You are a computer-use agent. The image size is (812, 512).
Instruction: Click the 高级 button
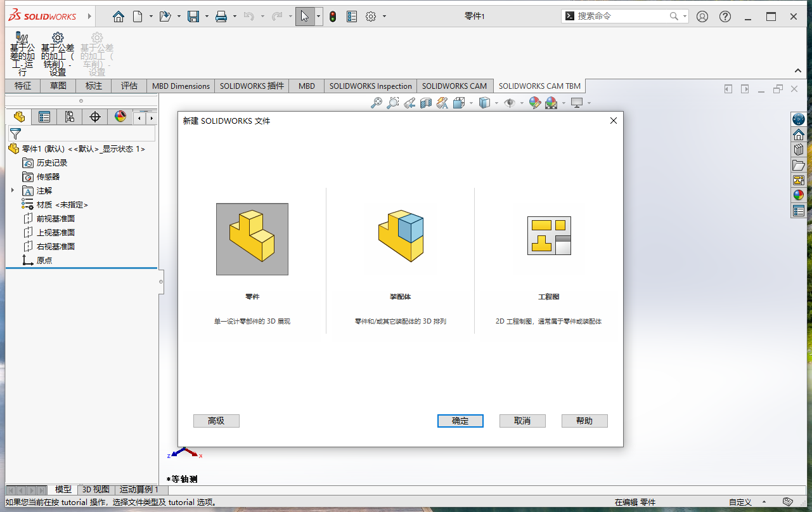[216, 421]
